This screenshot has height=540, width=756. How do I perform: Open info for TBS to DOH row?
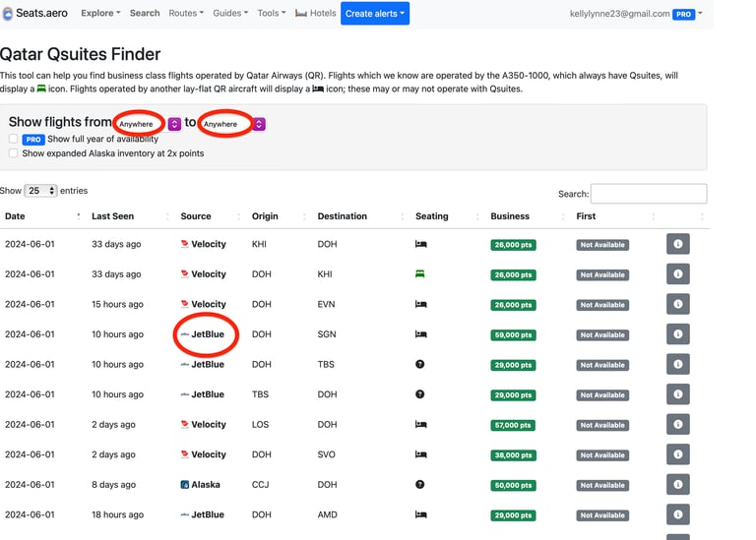[678, 394]
